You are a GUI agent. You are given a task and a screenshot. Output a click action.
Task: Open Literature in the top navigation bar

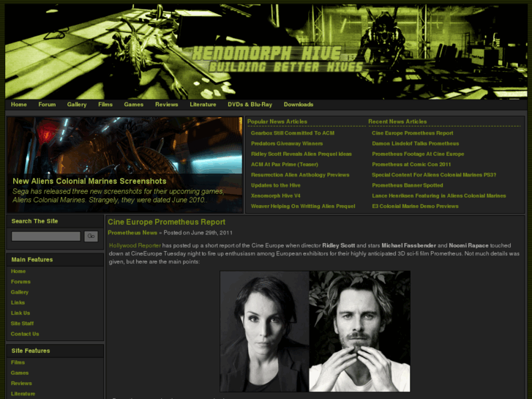coord(203,104)
